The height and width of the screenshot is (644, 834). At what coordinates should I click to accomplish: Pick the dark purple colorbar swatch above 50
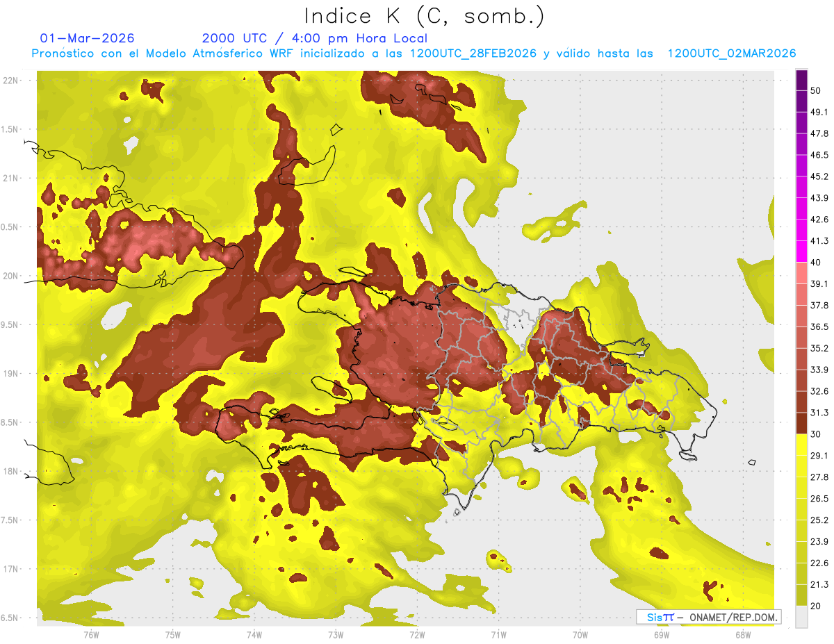pyautogui.click(x=801, y=80)
